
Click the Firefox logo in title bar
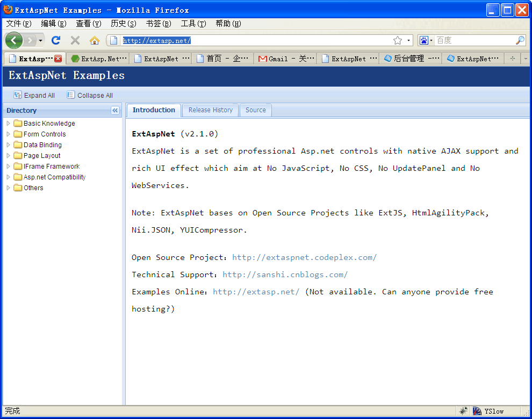8,10
